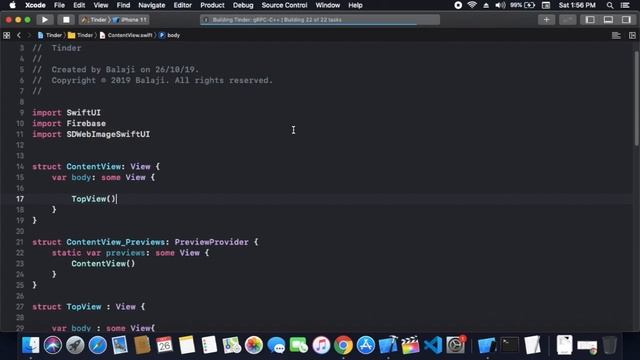Open the related items grid menu
The width and height of the screenshot is (640, 360).
7,36
